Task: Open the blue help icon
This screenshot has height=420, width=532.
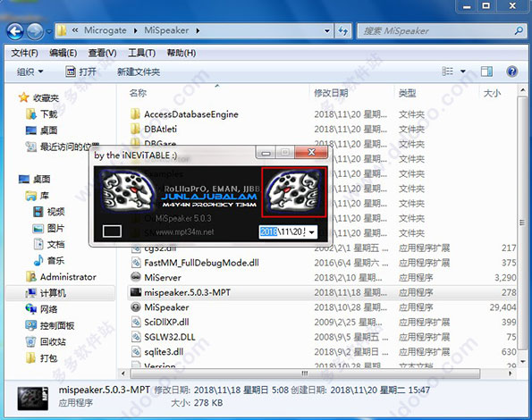Action: 511,71
